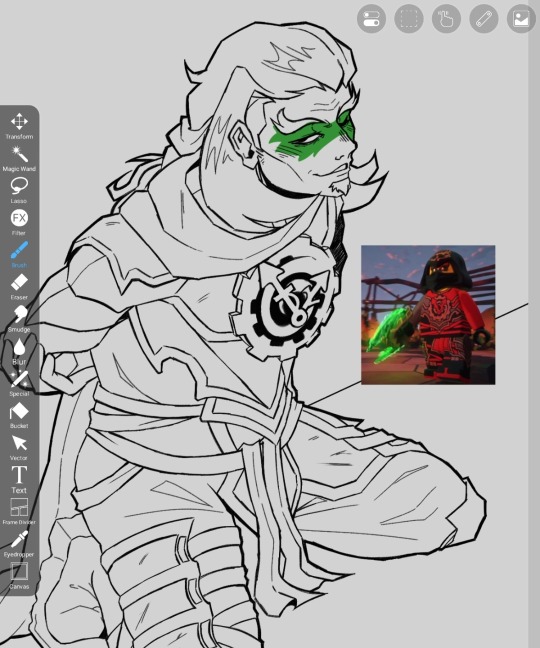Tap the finger touch-mode button
The height and width of the screenshot is (648, 540).
pyautogui.click(x=446, y=19)
